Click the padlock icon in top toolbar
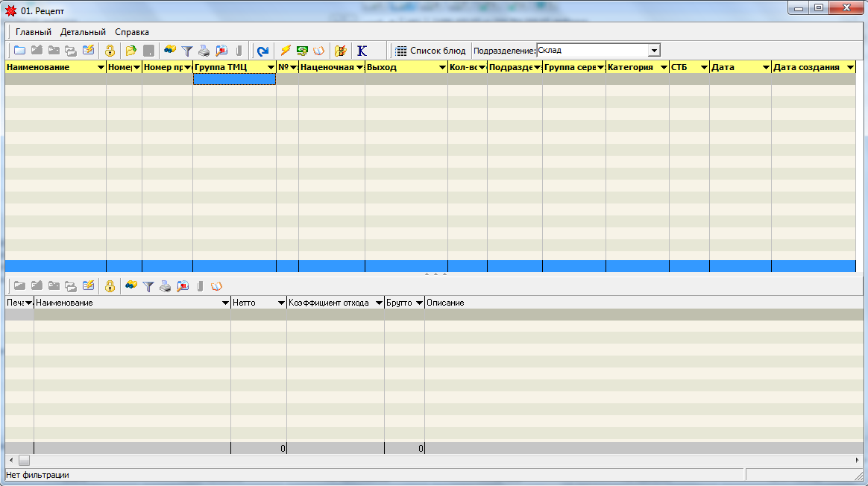This screenshot has width=868, height=486. point(110,51)
